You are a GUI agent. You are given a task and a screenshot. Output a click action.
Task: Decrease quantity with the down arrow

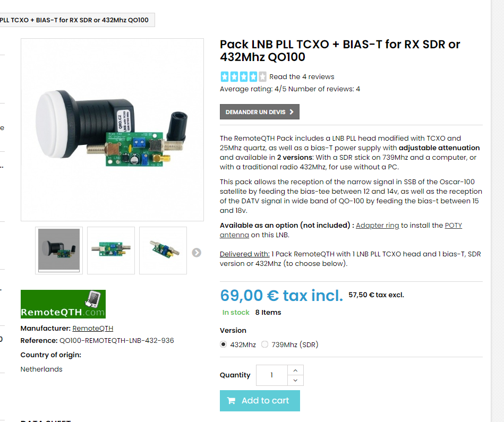point(295,380)
